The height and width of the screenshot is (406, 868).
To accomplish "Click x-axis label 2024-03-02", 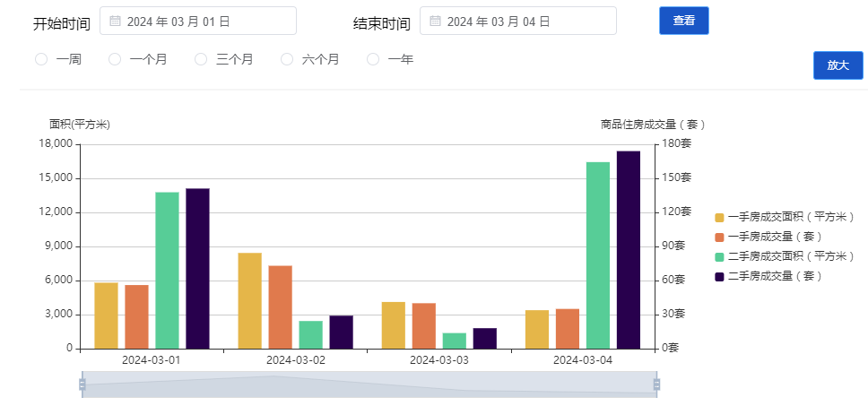I will pyautogui.click(x=296, y=360).
